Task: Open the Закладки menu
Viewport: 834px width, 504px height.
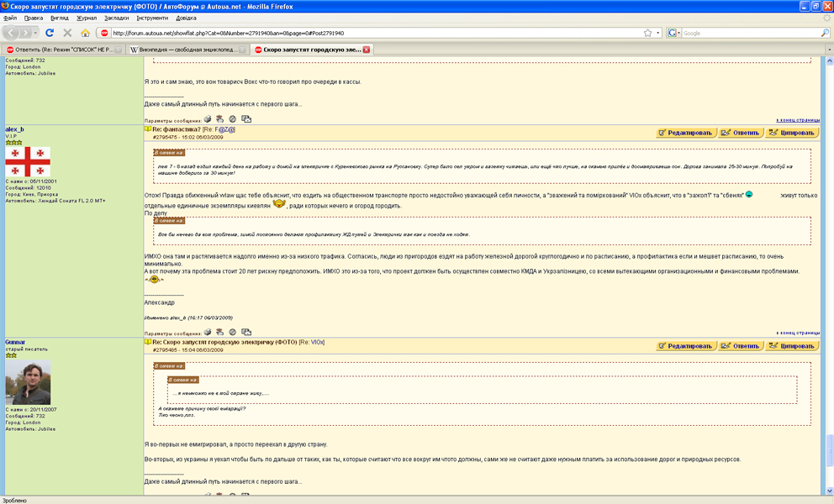Action: pos(117,17)
